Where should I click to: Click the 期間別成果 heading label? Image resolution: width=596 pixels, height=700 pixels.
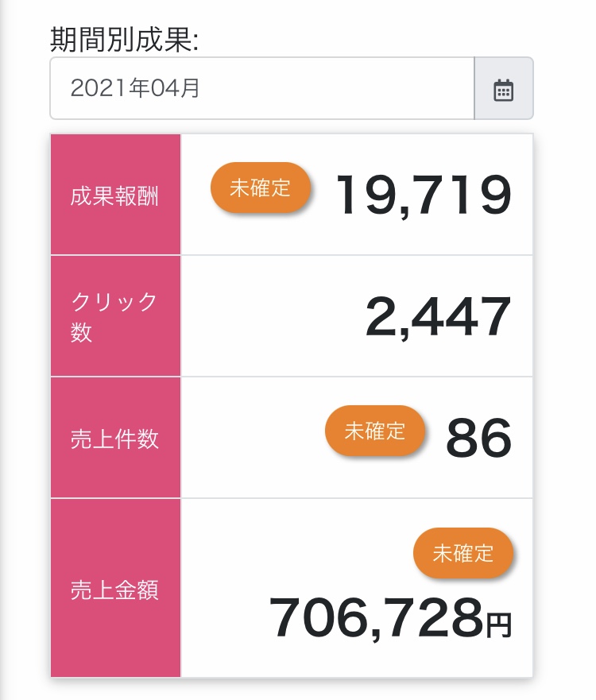(124, 39)
